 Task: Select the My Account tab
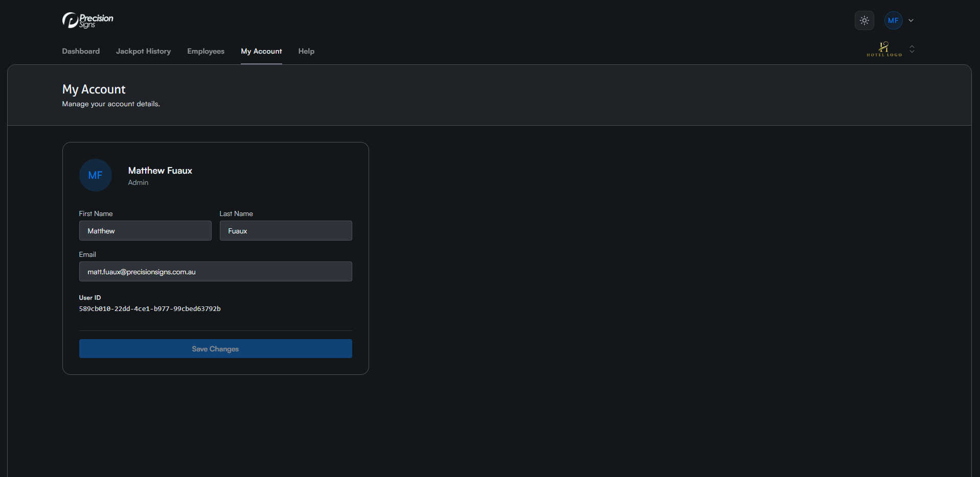pyautogui.click(x=261, y=51)
